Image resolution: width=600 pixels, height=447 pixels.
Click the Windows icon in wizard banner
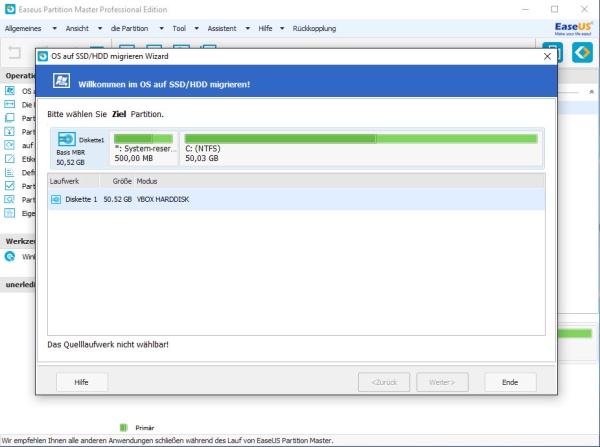coord(61,81)
